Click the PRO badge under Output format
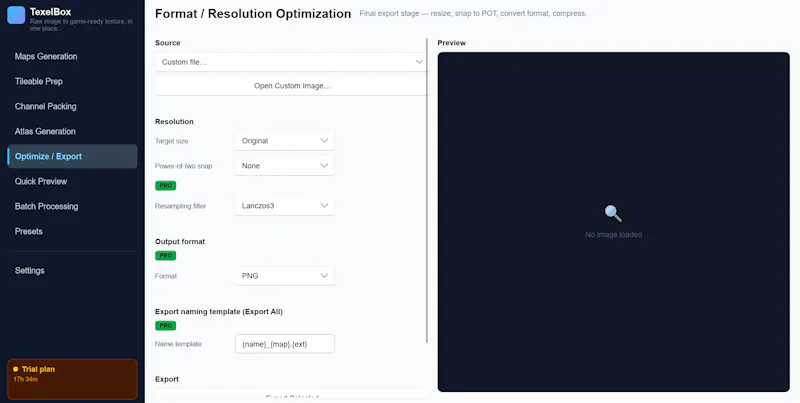Screen dimensions: 800x403 pos(165,255)
